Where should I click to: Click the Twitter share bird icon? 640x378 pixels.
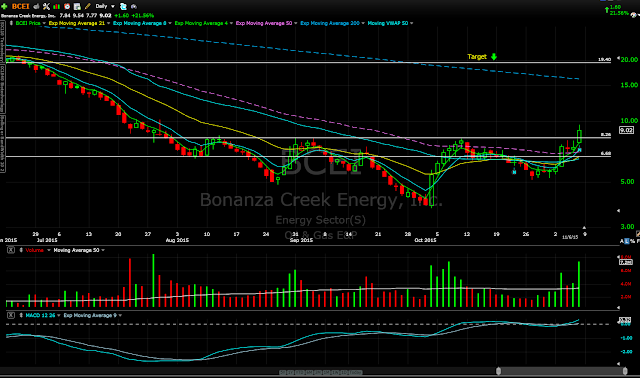coord(123,7)
